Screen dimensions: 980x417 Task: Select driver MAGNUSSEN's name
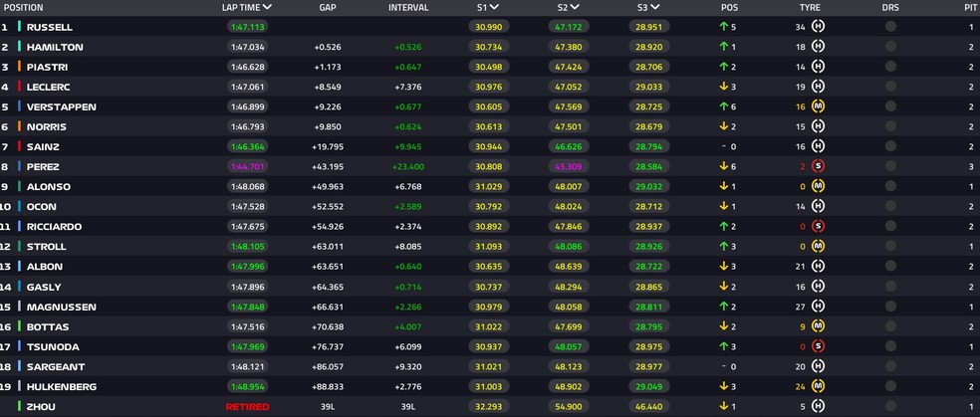pyautogui.click(x=62, y=307)
